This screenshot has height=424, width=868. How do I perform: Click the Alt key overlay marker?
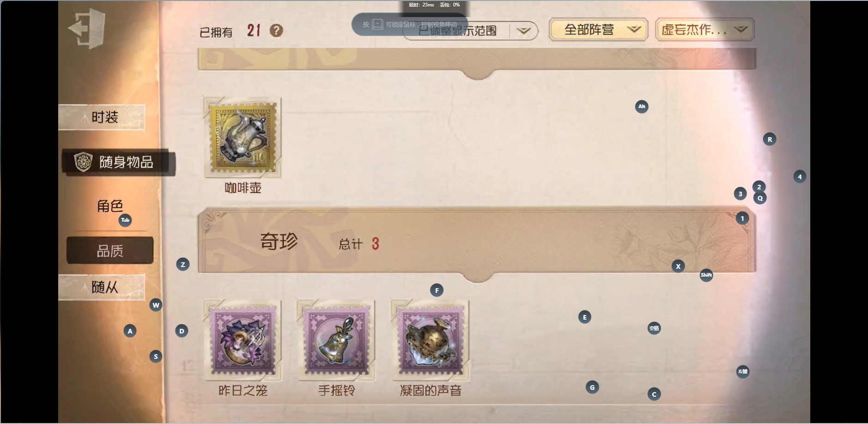tap(642, 107)
